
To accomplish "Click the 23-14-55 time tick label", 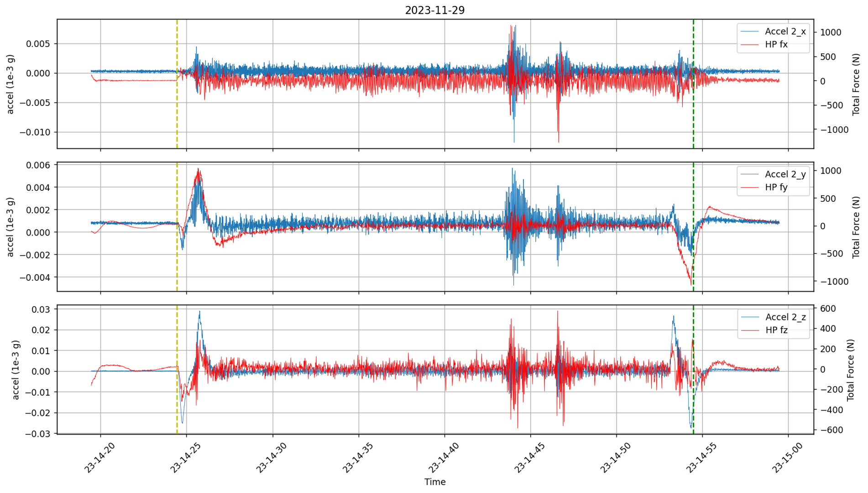I will point(701,458).
